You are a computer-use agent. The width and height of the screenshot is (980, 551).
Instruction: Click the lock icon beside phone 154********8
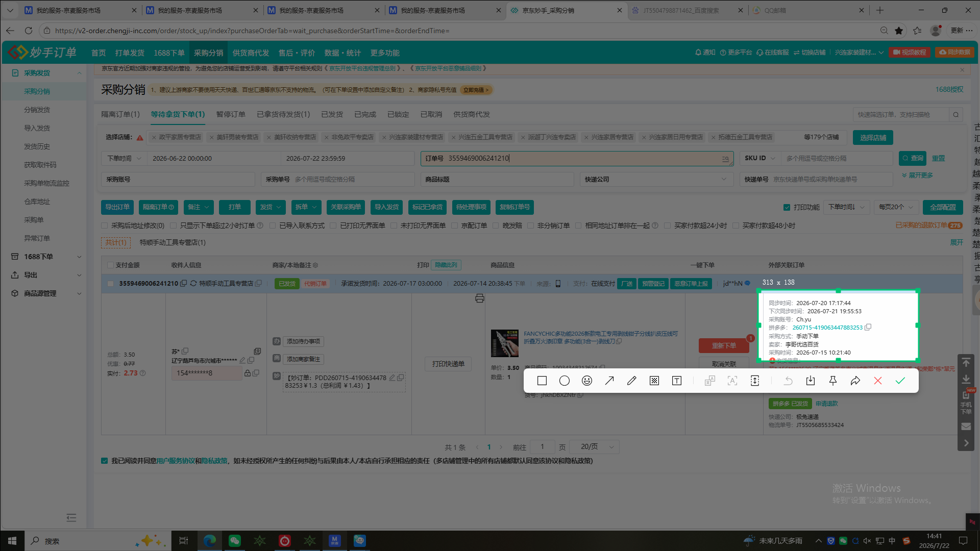tap(248, 373)
